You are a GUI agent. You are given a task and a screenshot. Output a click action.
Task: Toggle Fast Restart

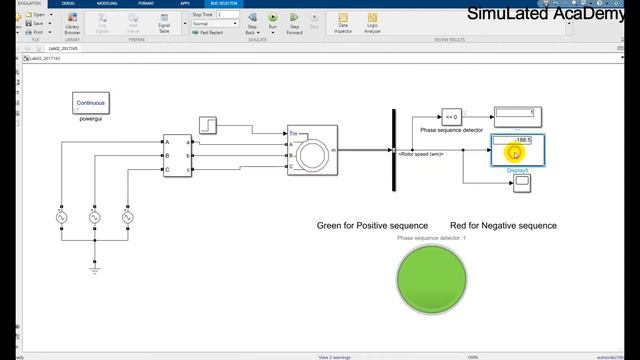pos(208,32)
